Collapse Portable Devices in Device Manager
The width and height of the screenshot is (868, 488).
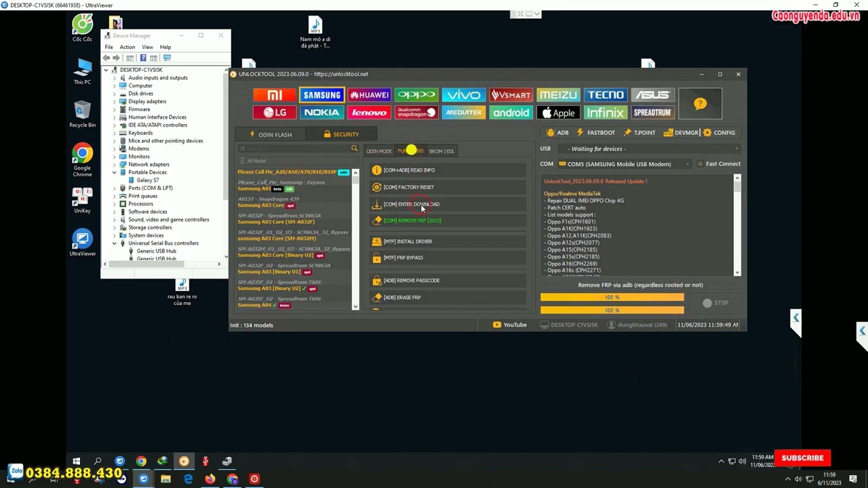[115, 172]
